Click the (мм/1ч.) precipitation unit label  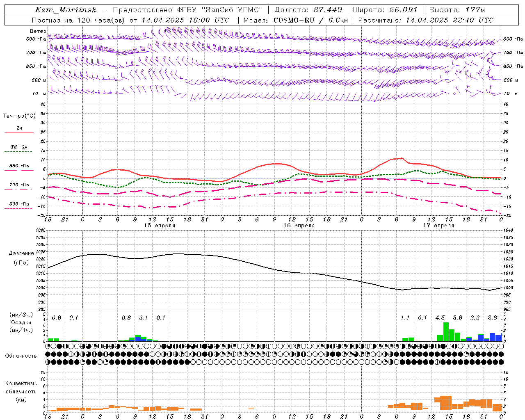[21, 330]
